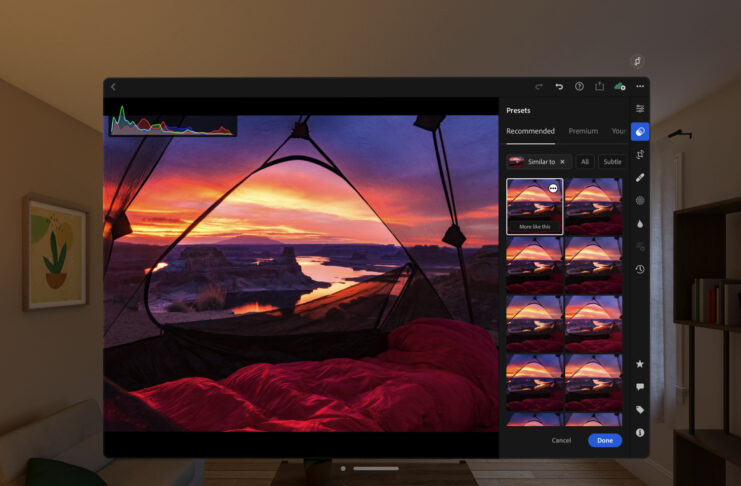Remove the Similar to filter with X

tap(562, 162)
